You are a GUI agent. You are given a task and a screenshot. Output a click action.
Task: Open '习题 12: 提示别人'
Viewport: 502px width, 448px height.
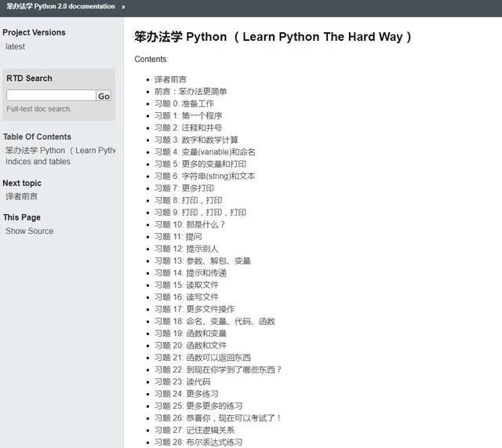click(x=187, y=249)
